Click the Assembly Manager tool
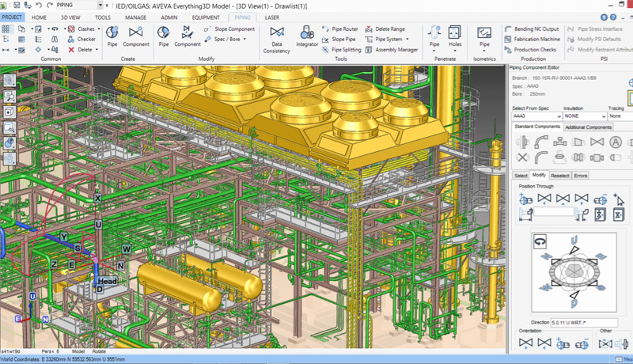This screenshot has height=364, width=633. [x=391, y=49]
